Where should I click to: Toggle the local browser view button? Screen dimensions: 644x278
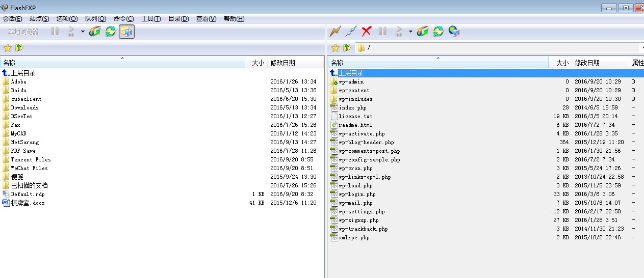[x=126, y=32]
